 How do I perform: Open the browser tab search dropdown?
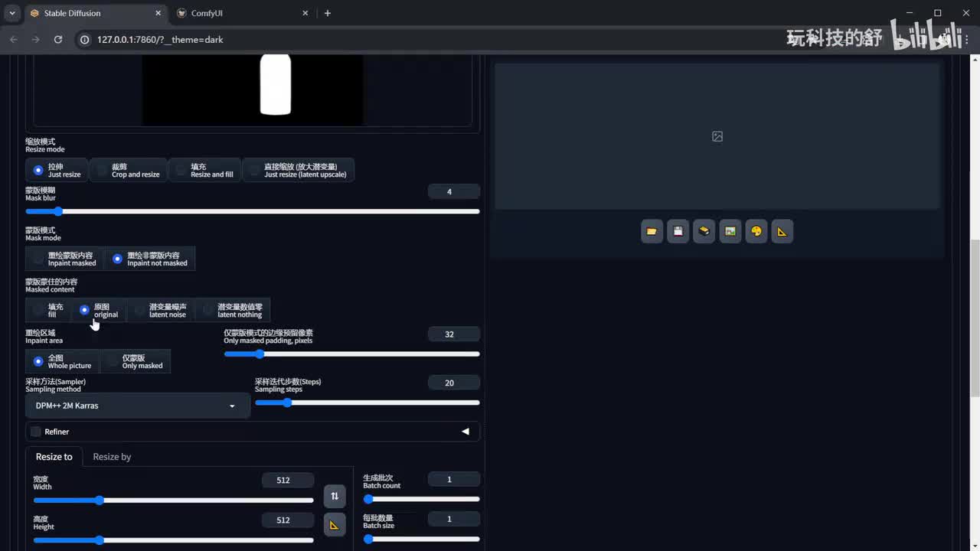pyautogui.click(x=12, y=13)
